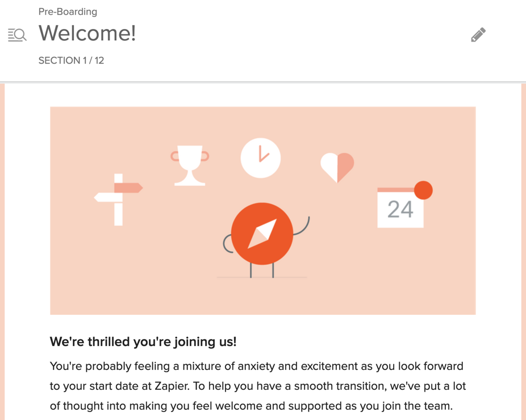This screenshot has width=526, height=420.
Task: Click the ground line beneath the compass character
Action: click(x=262, y=277)
